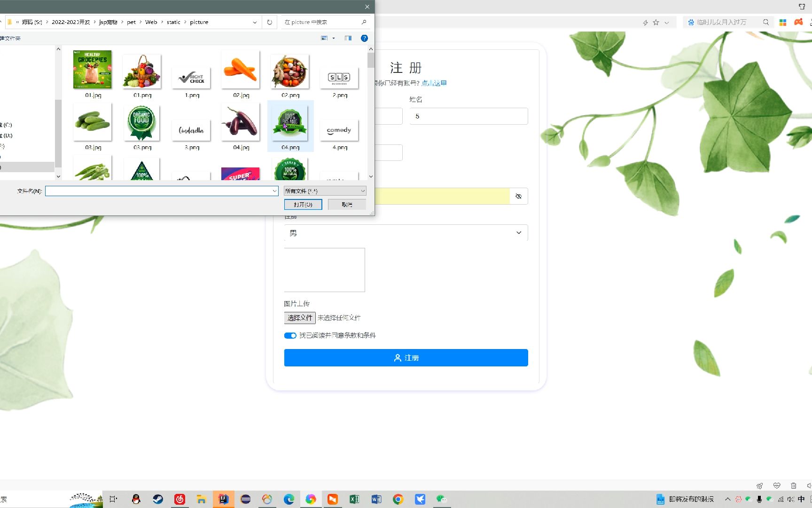Open WeChat from taskbar
The width and height of the screenshot is (812, 508).
point(442,499)
